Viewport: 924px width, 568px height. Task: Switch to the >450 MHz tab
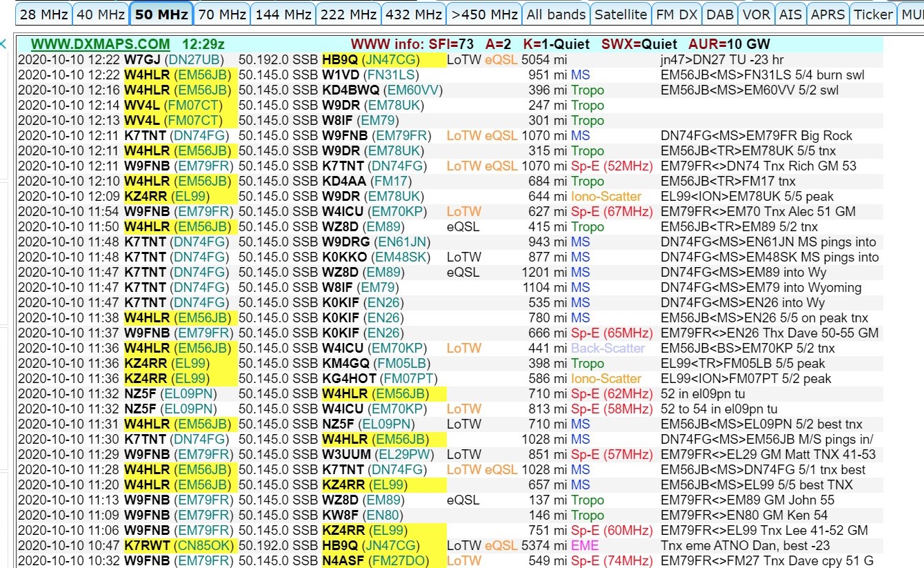[483, 14]
